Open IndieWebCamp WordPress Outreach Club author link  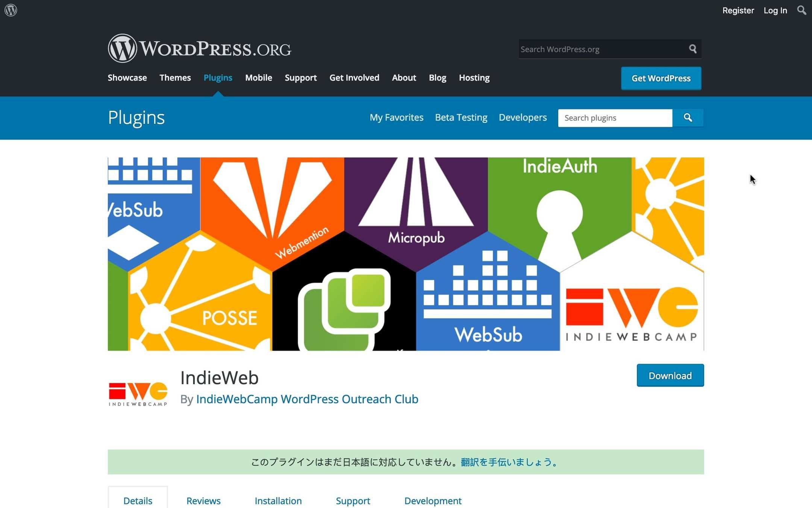pos(307,399)
